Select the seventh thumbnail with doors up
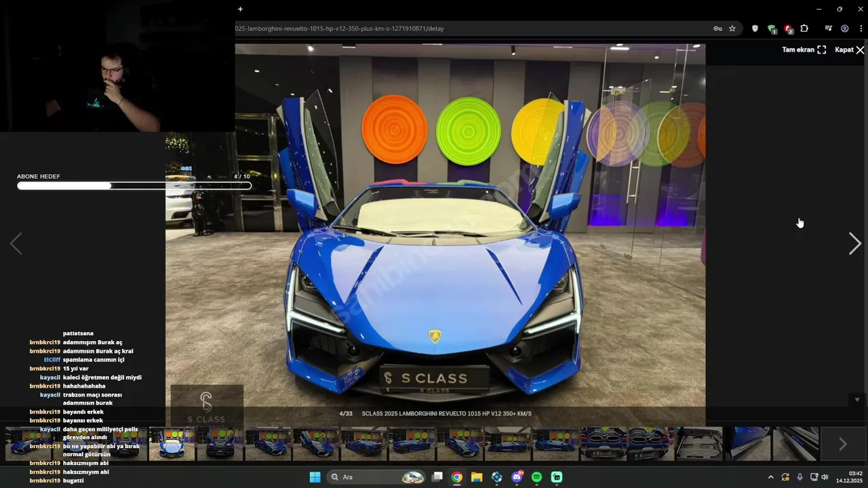The height and width of the screenshot is (488, 868). (x=315, y=444)
